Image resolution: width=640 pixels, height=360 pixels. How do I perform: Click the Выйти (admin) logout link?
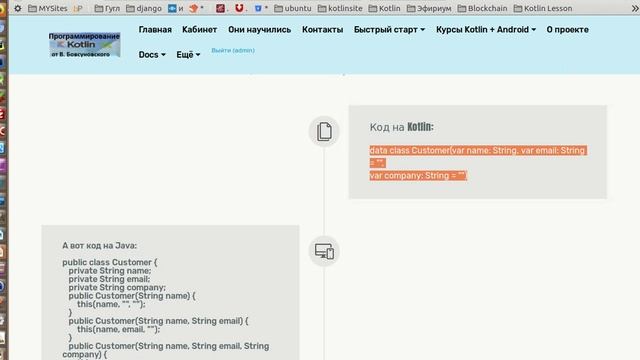233,50
